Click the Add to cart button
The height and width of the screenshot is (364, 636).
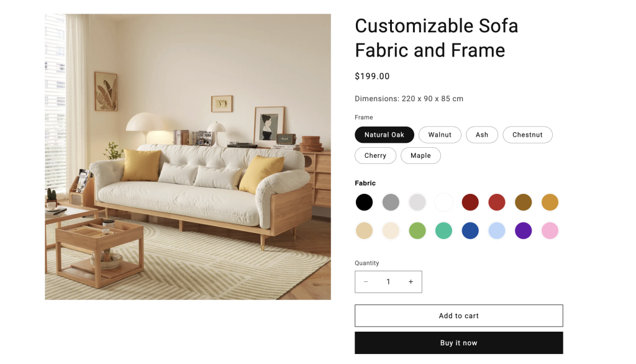(459, 316)
